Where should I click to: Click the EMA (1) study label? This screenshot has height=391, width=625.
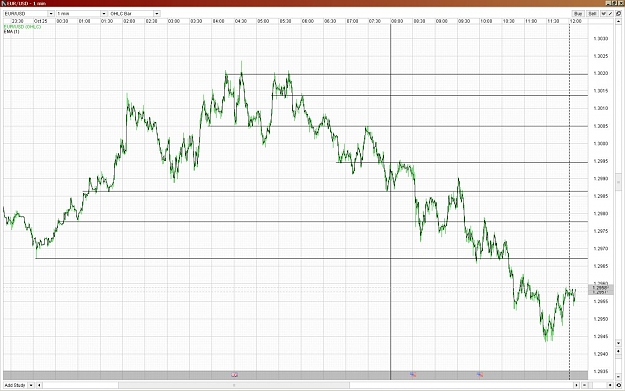(x=11, y=31)
